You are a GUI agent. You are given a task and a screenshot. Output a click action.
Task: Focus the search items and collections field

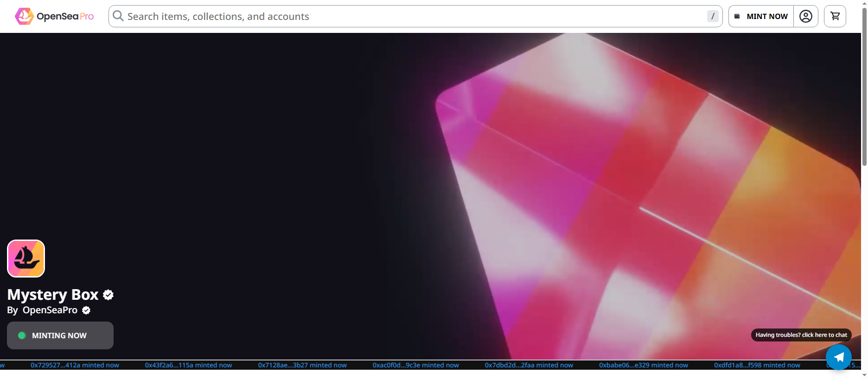415,16
